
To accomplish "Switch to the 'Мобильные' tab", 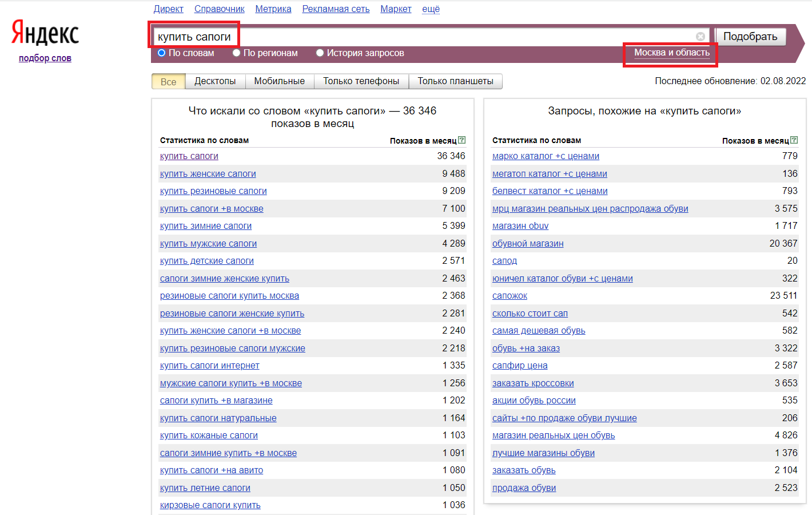I will [279, 81].
